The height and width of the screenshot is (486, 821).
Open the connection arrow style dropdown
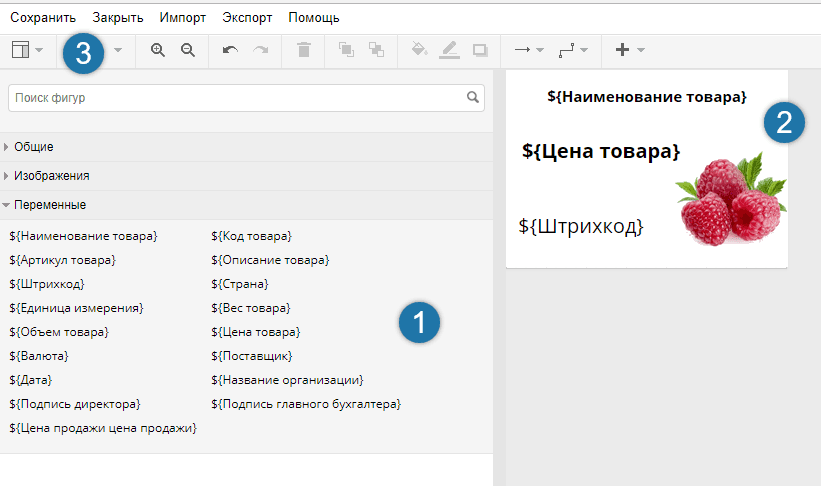tap(529, 50)
